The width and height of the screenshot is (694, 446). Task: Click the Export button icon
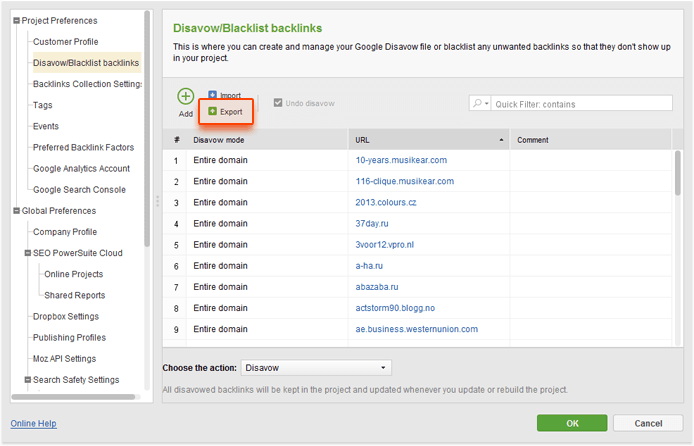click(212, 112)
